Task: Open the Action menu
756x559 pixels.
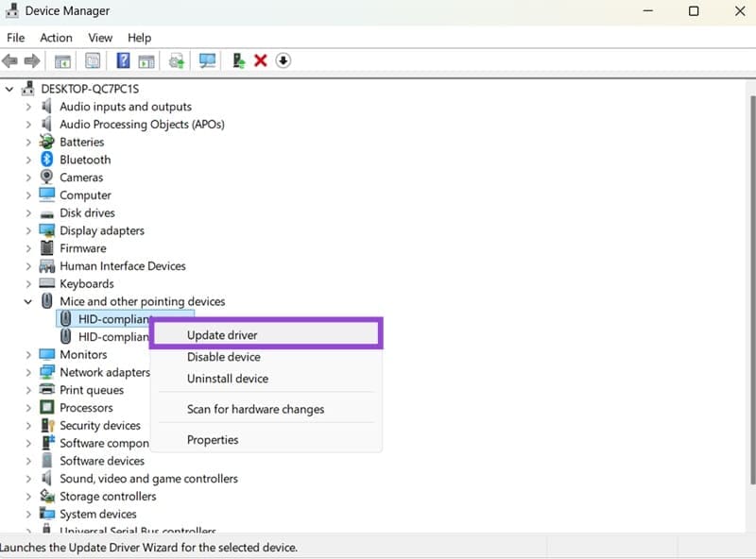Action: tap(56, 38)
